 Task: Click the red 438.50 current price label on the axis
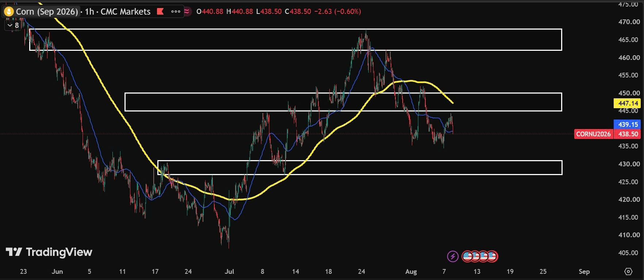pos(628,134)
